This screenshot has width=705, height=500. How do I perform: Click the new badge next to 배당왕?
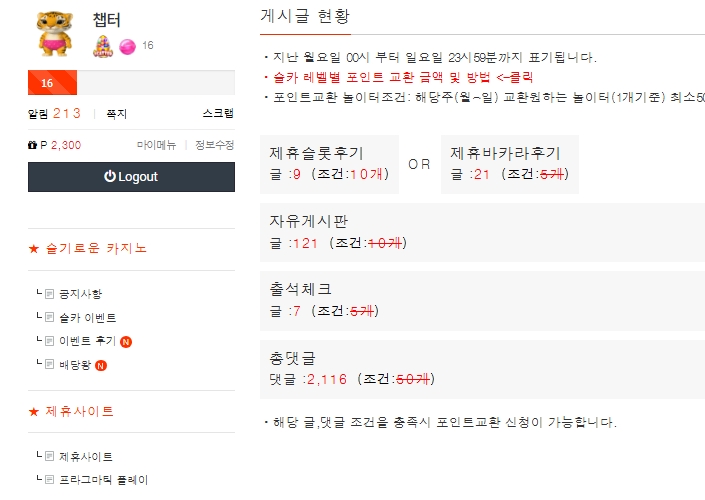click(101, 365)
